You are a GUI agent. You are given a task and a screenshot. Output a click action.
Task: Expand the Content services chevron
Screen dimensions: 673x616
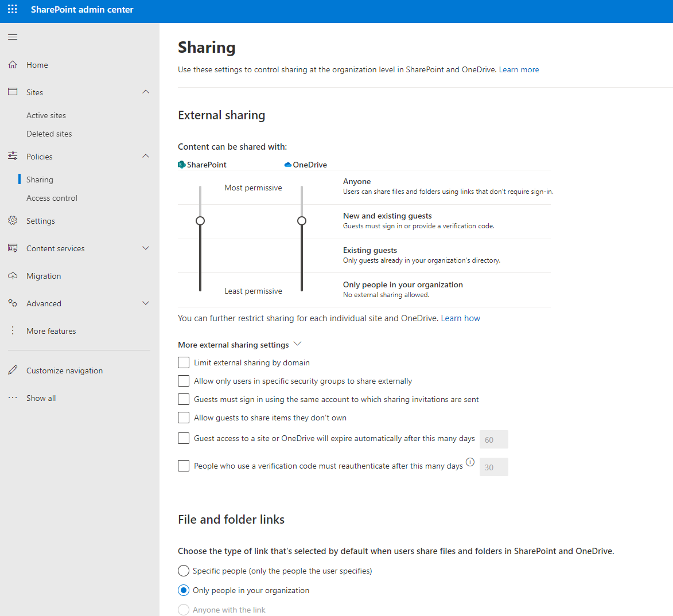[x=146, y=248]
